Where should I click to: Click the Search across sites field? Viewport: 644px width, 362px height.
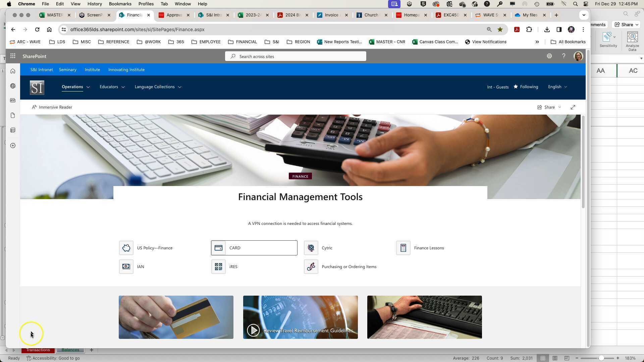pos(296,56)
